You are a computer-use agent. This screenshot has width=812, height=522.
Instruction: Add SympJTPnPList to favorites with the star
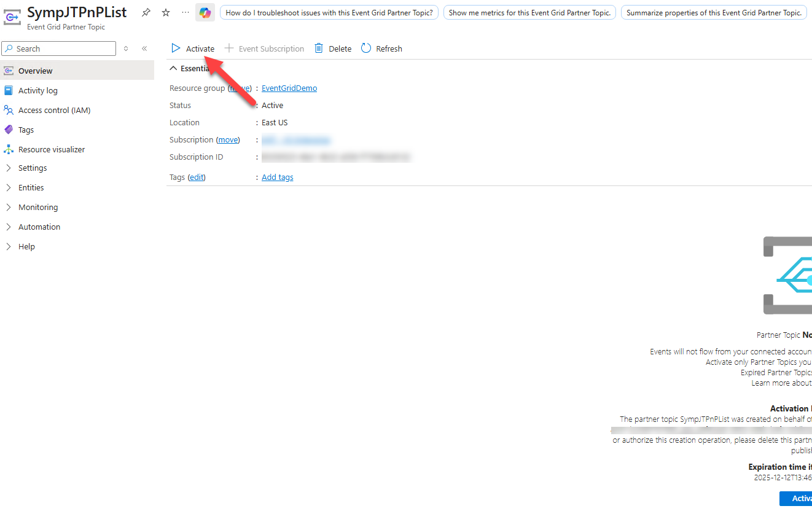165,12
